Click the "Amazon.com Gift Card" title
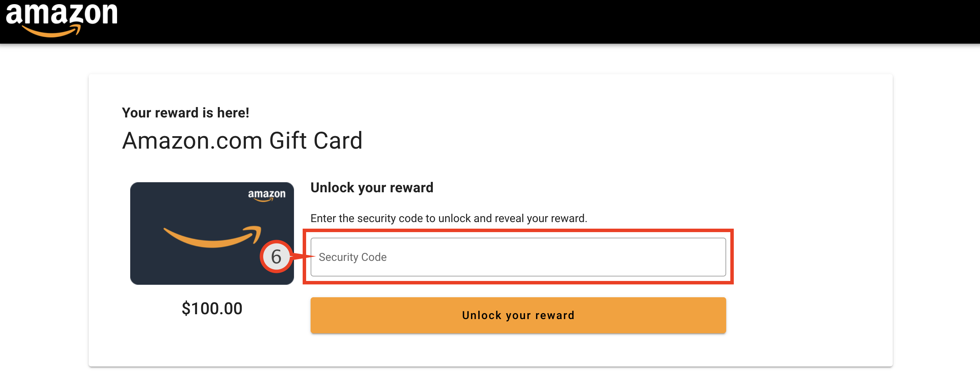 point(242,140)
